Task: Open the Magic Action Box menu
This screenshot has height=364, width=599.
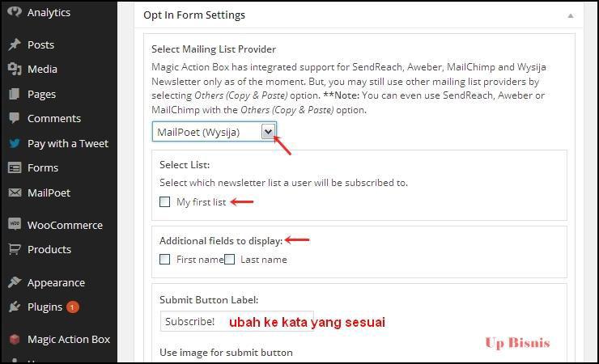Action: tap(69, 340)
